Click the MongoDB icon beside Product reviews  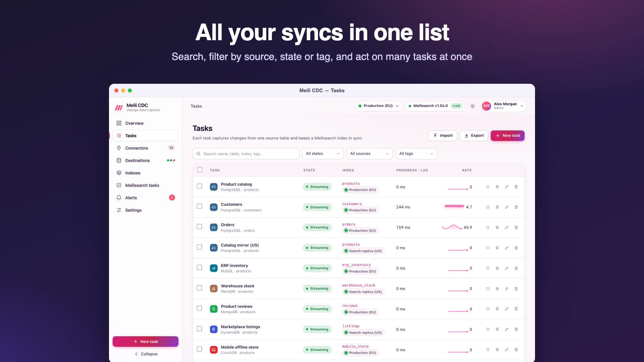coord(214,309)
